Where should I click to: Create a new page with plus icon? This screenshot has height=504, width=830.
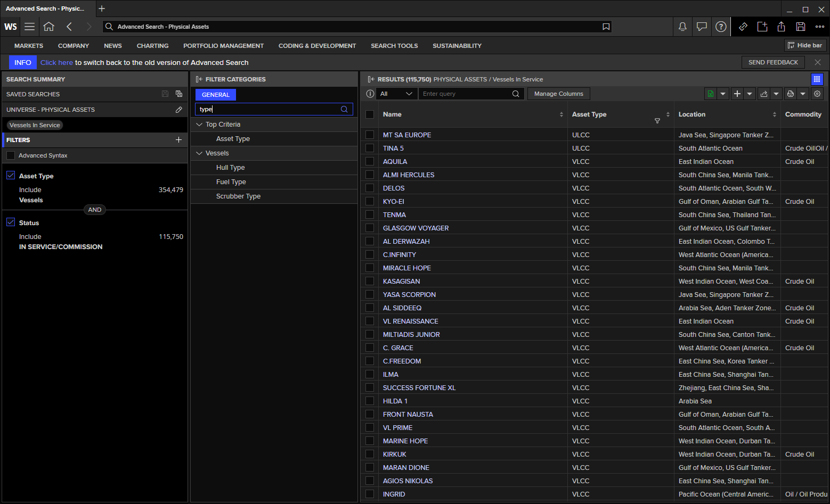762,27
